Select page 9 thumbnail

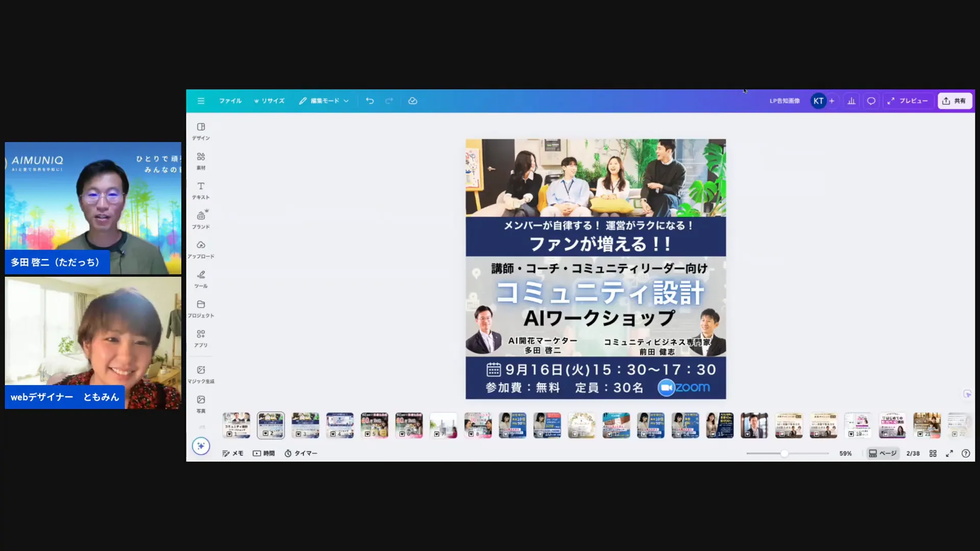point(512,425)
